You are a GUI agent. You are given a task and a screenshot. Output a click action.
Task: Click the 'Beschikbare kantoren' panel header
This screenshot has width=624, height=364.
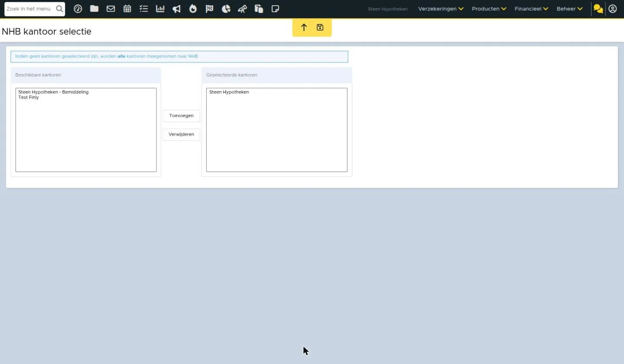coord(86,75)
